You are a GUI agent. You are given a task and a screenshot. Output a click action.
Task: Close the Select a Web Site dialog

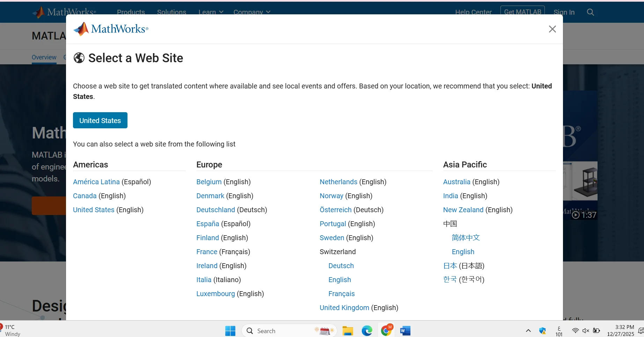coord(552,29)
